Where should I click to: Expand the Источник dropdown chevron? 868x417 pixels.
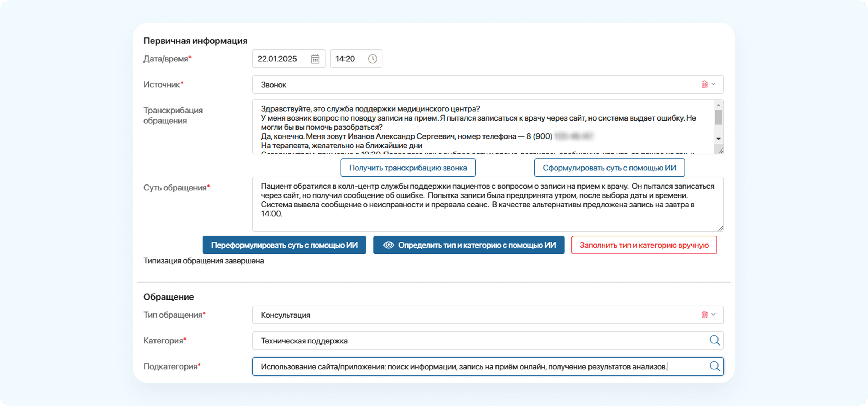(714, 84)
